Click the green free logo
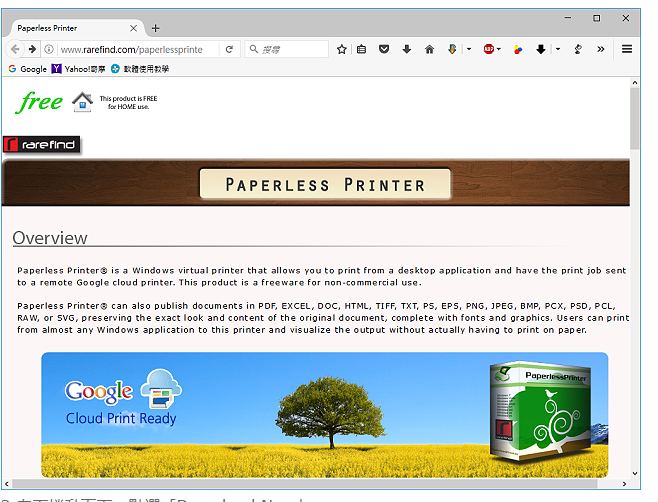The image size is (658, 502). [39, 102]
